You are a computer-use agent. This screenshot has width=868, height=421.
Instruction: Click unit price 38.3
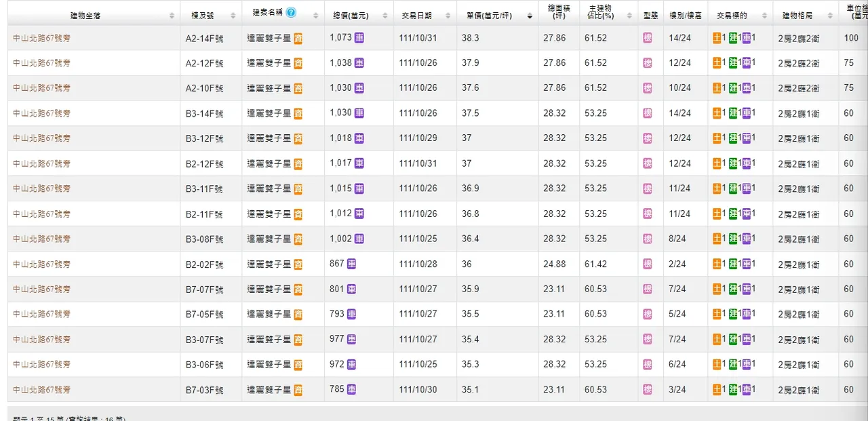(x=471, y=38)
